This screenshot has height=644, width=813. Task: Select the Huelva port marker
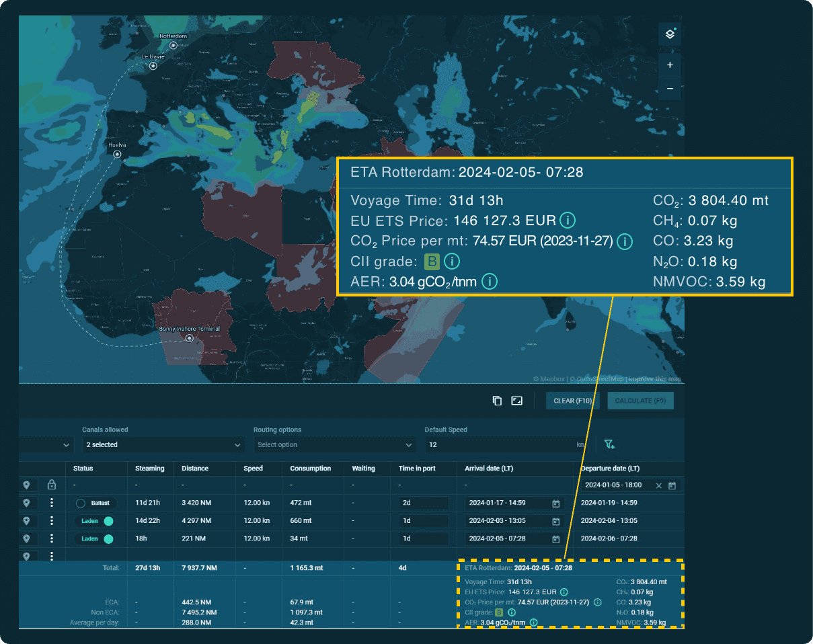[x=118, y=154]
